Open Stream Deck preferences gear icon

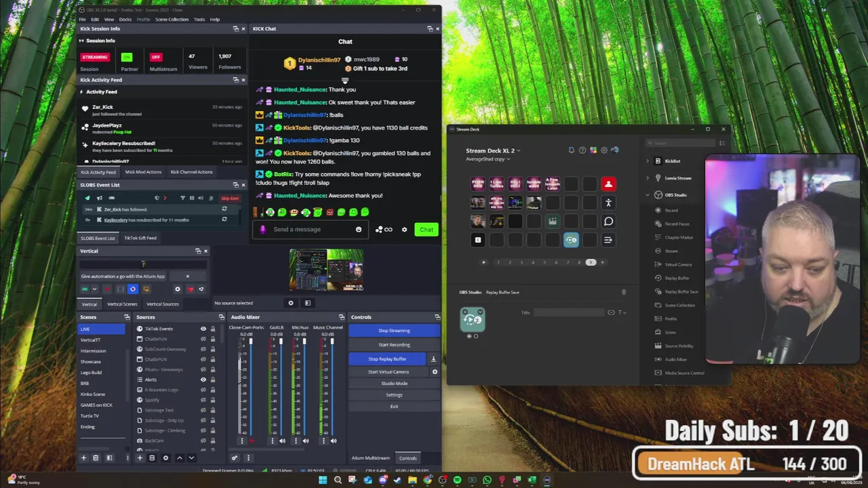click(604, 150)
